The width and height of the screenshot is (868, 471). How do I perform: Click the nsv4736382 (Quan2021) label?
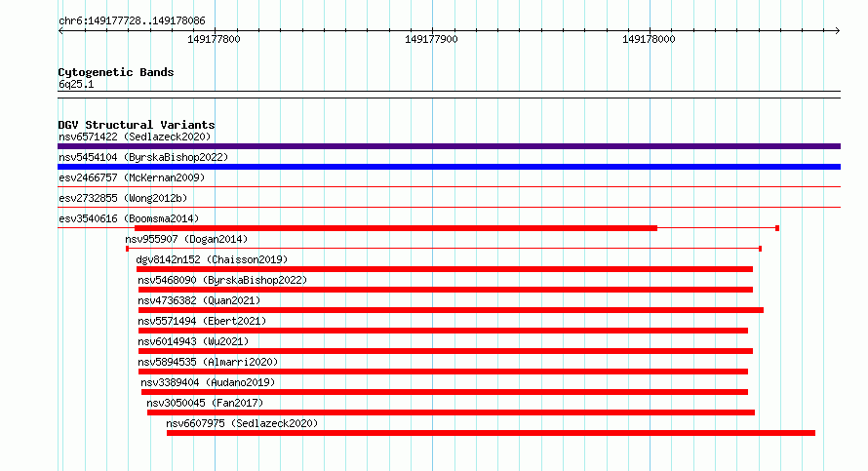point(199,300)
